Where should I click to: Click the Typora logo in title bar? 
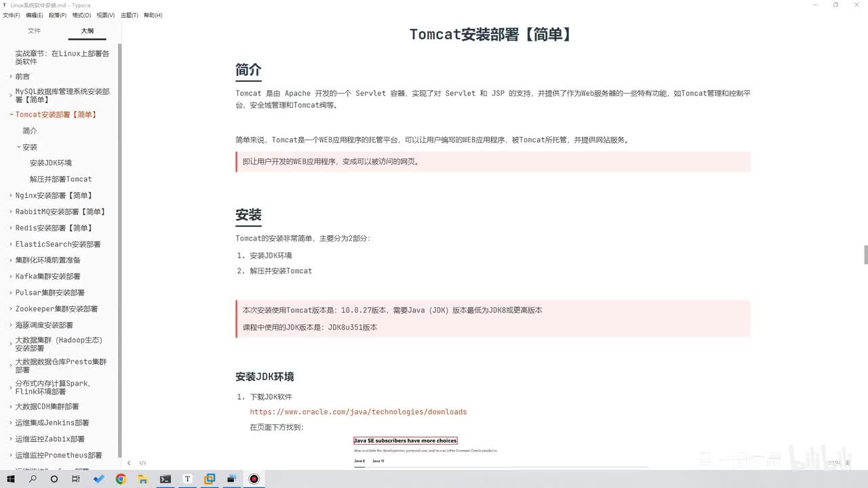pyautogui.click(x=5, y=5)
